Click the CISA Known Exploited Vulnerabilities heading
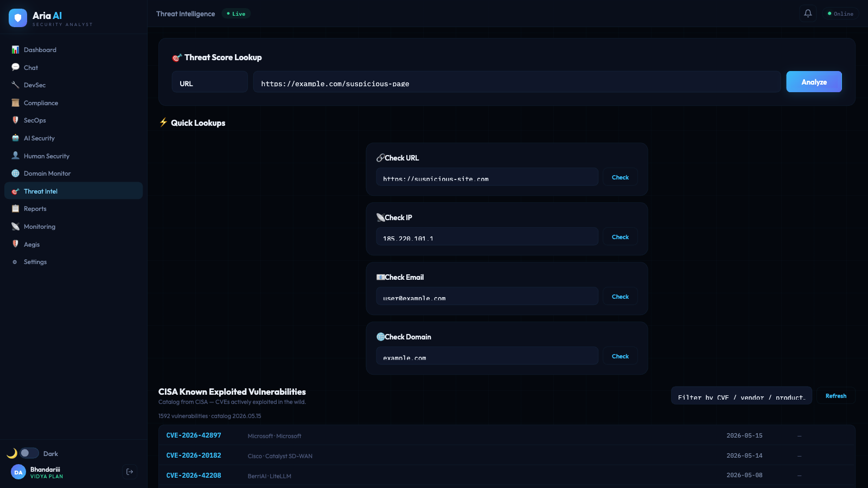Screen dimensions: 868x488 232,391
